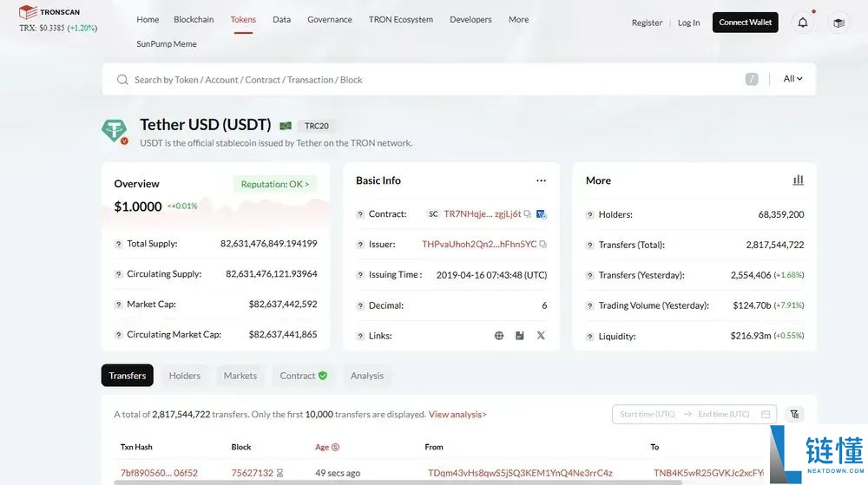This screenshot has width=868, height=485.
Task: Click the Decimal help icon
Action: pyautogui.click(x=360, y=305)
